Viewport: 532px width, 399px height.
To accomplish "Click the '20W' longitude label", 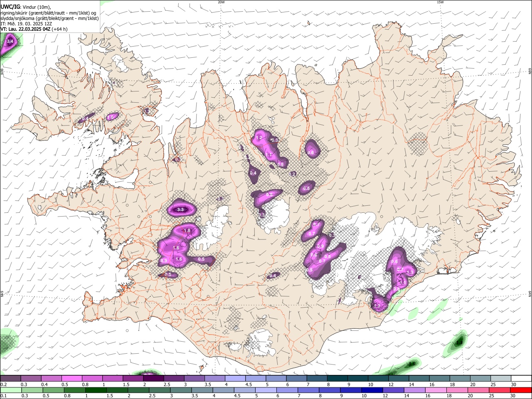I will (x=221, y=2).
